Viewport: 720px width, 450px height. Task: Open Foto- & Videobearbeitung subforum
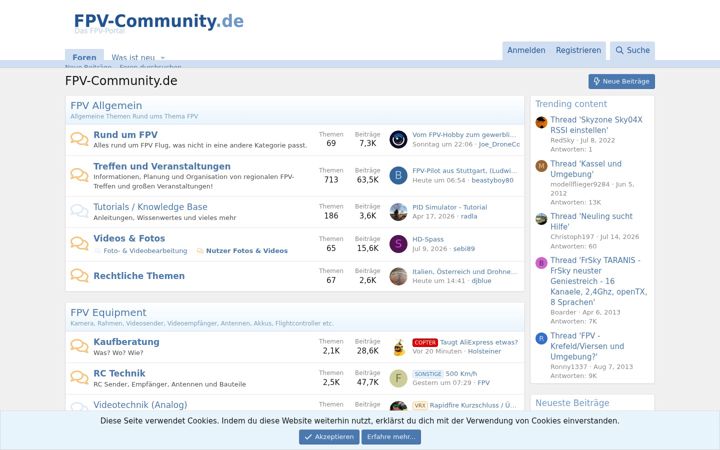coord(145,251)
